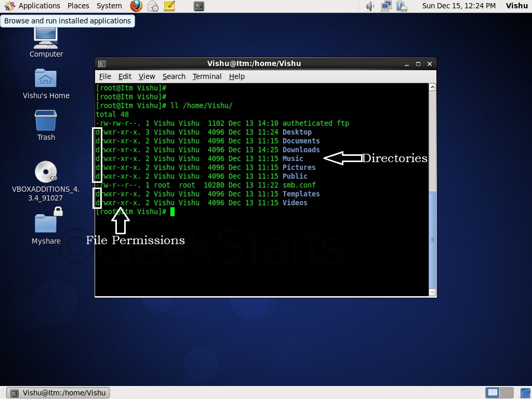Click the Vishu@Itm taskbar window button
Screen dimensions: 532x399
[x=58, y=393]
